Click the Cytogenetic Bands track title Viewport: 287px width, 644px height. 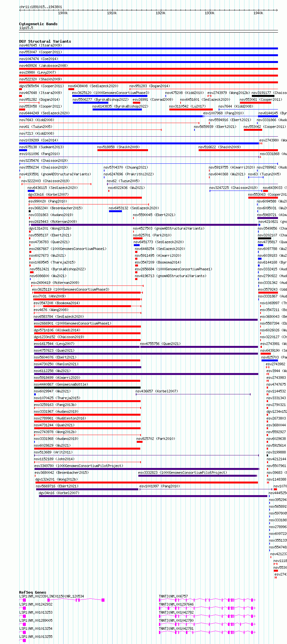pos(38,24)
